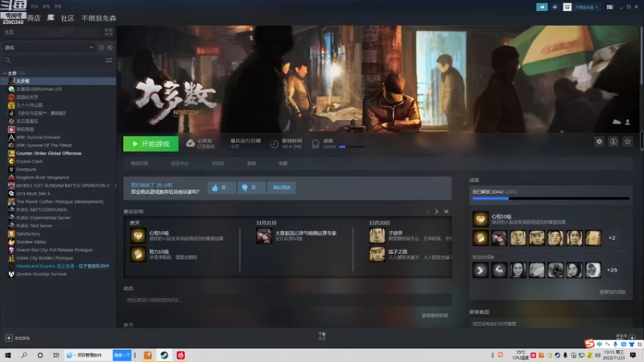Collapse the All games category
Image resolution: width=644 pixels, height=362 pixels.
[5, 73]
